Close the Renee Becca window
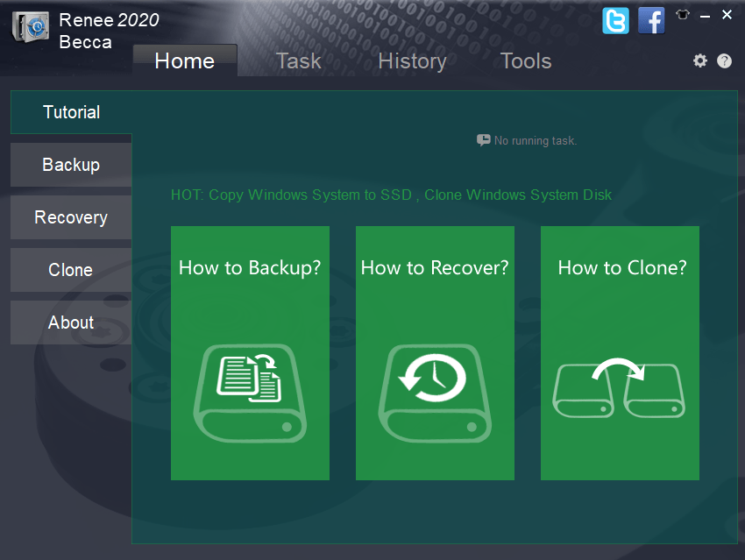This screenshot has height=560, width=745. click(x=727, y=15)
